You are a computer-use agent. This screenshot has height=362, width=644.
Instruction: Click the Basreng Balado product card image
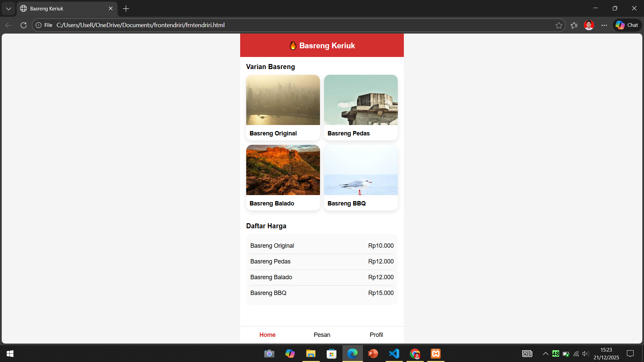(x=283, y=170)
